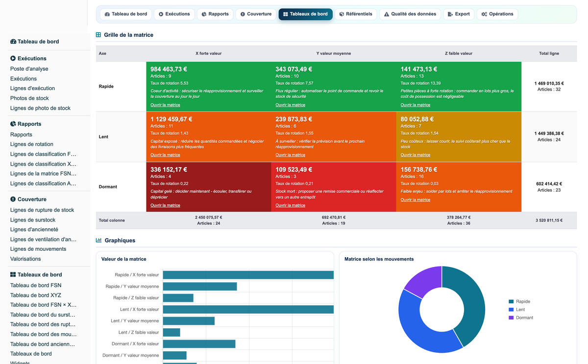The image size is (588, 364).
Task: Toggle Lent legend swatch in donut chart
Action: pyautogui.click(x=511, y=310)
